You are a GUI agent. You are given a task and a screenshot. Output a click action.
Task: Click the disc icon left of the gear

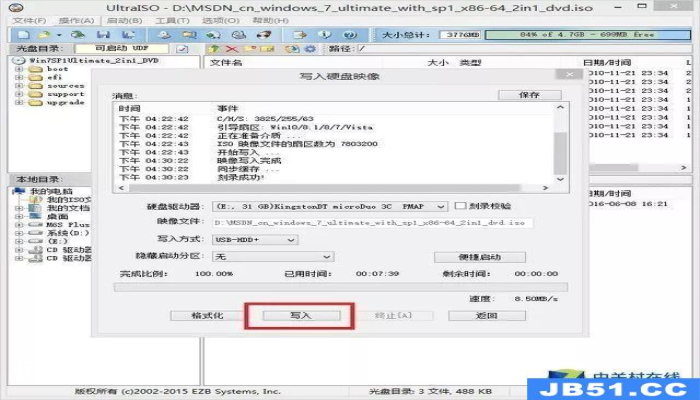292,49
